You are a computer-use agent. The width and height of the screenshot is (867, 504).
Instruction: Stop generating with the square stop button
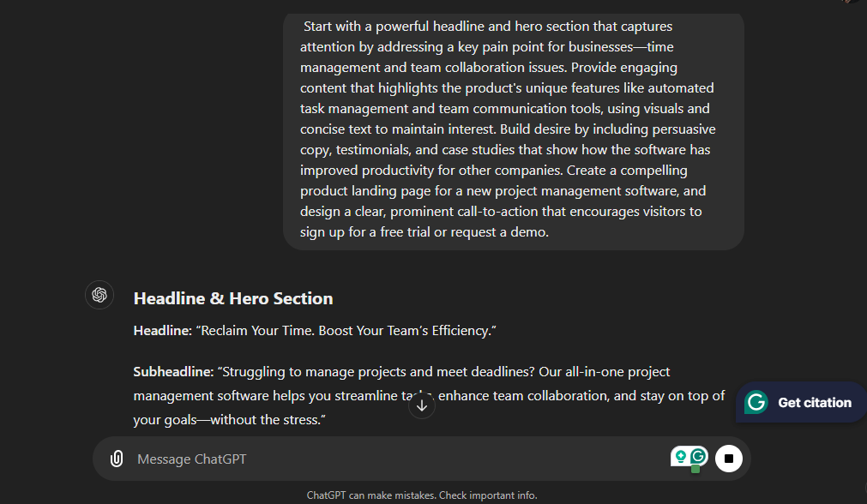729,459
